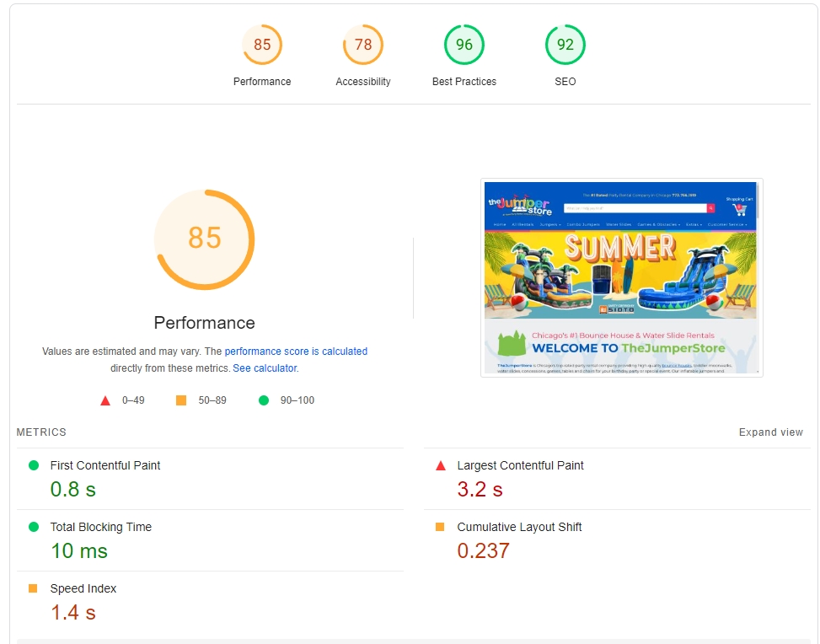This screenshot has height=644, width=820.
Task: Click the red triangle legend icon for 0–49
Action: coord(105,400)
